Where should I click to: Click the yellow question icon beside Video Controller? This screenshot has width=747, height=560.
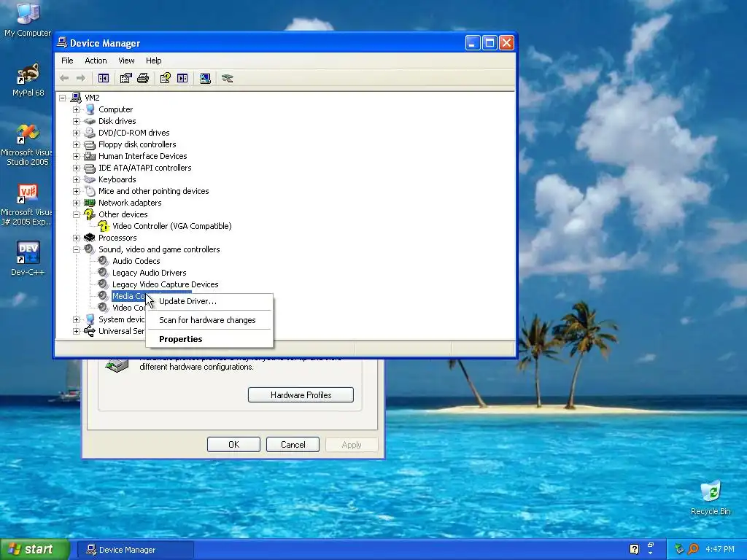point(104,226)
